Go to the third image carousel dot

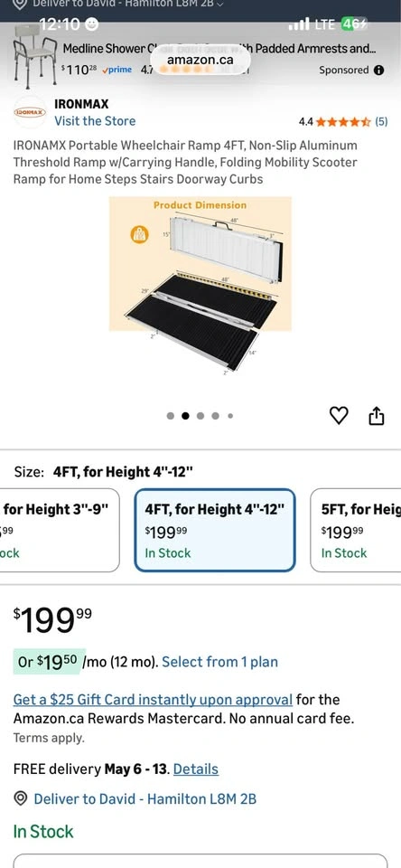click(x=200, y=416)
